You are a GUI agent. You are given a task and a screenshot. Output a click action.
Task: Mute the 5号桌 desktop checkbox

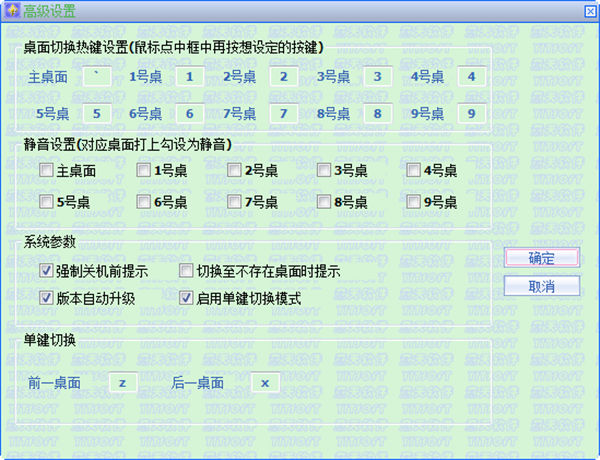click(46, 201)
